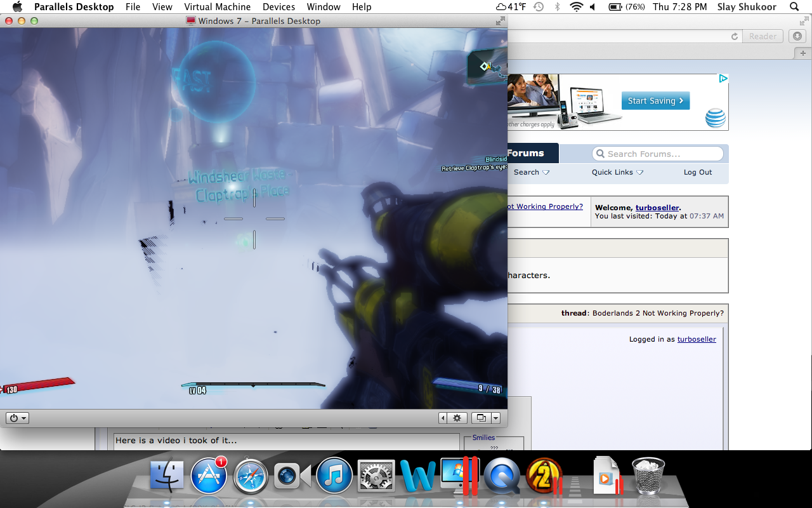Click Slay Shukoor user menu
The width and height of the screenshot is (812, 508).
[x=747, y=7]
